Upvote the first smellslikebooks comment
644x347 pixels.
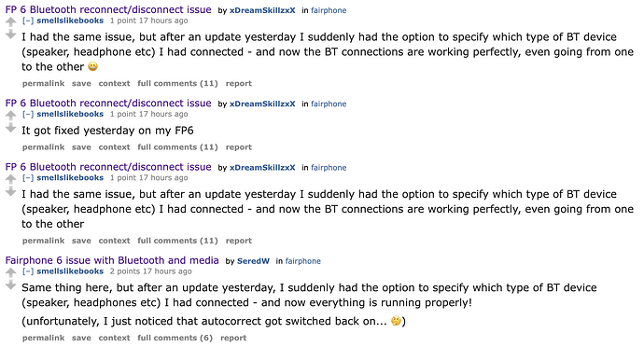tap(10, 22)
